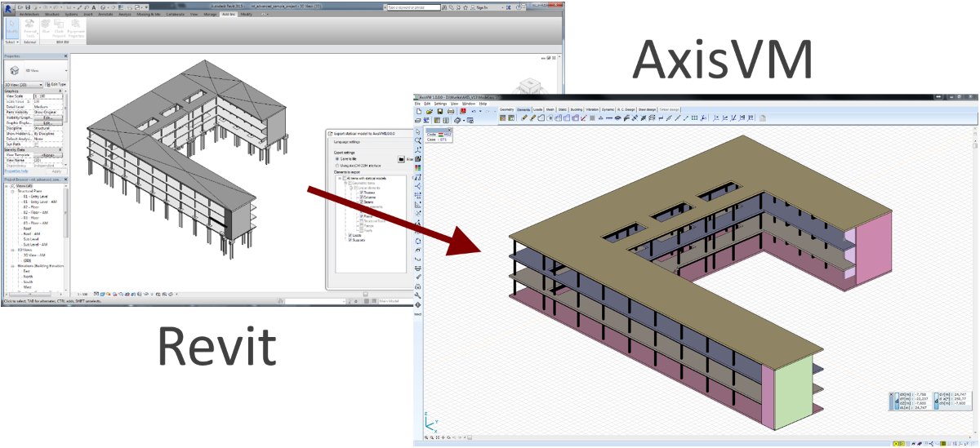
Task: Collapse the All items with statical models node
Action: point(340,179)
